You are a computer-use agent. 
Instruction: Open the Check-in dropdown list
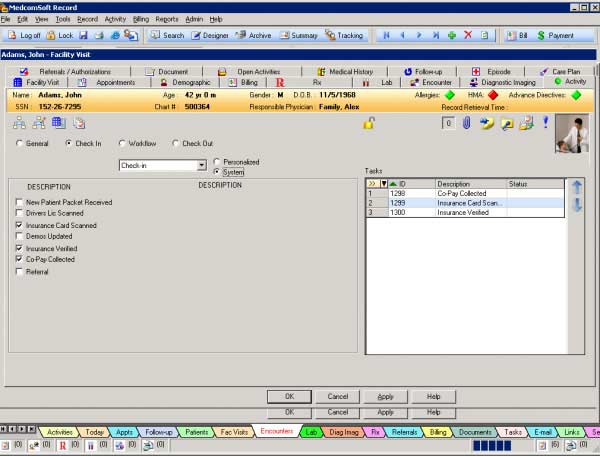click(201, 165)
